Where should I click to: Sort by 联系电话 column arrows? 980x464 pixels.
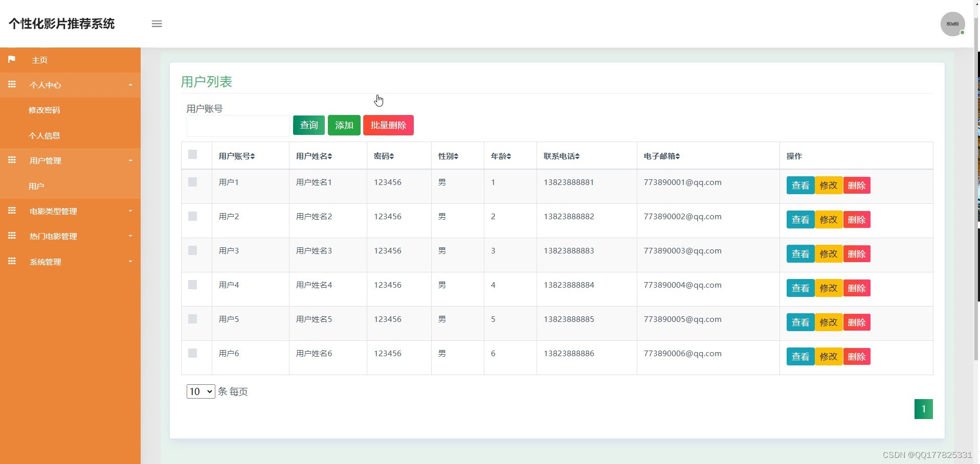(x=577, y=156)
